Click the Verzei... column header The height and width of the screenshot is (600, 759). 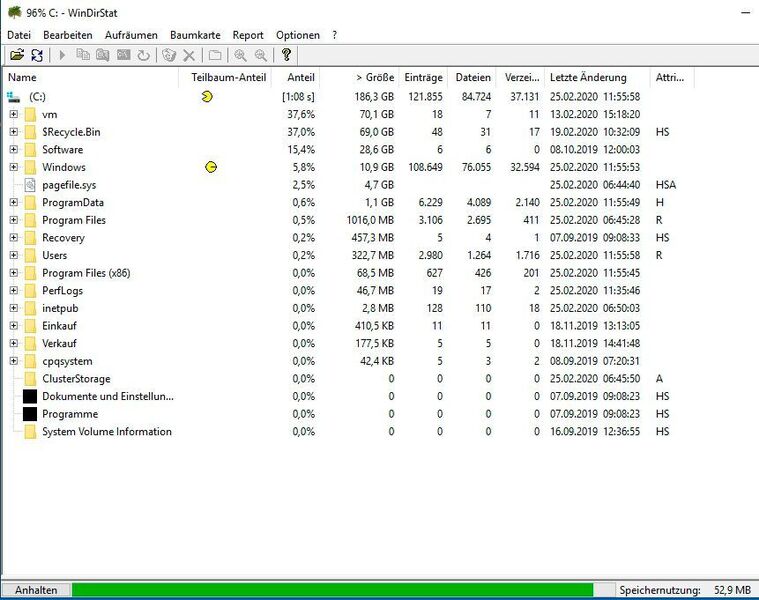click(521, 77)
